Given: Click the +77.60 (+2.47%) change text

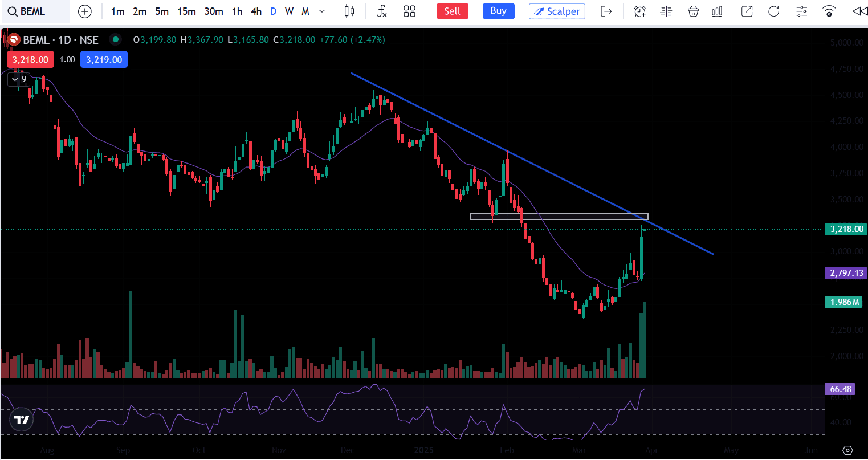Looking at the screenshot, I should point(352,40).
